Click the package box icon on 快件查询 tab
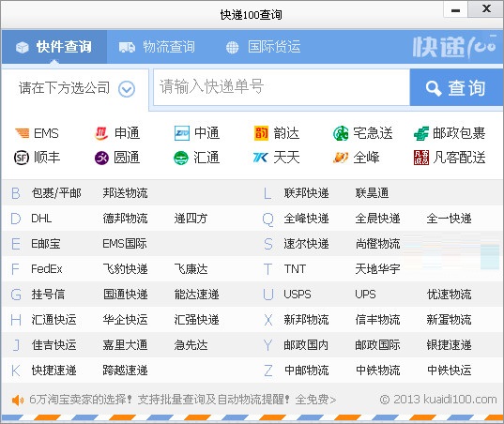504x424 pixels. (x=23, y=48)
